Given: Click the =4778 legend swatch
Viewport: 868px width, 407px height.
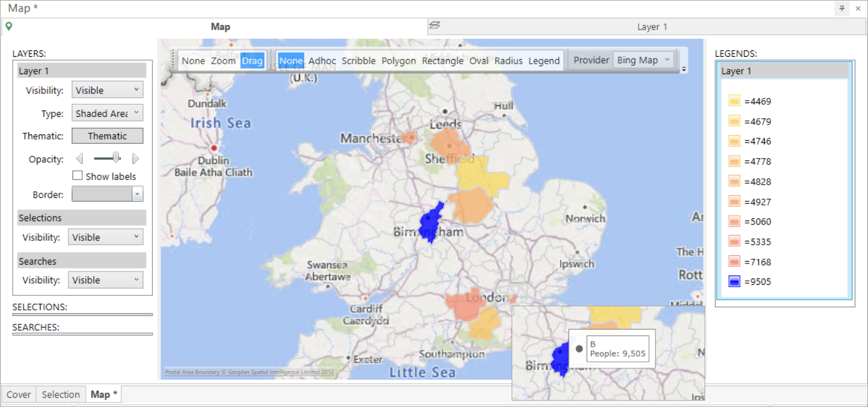Looking at the screenshot, I should click(x=734, y=161).
